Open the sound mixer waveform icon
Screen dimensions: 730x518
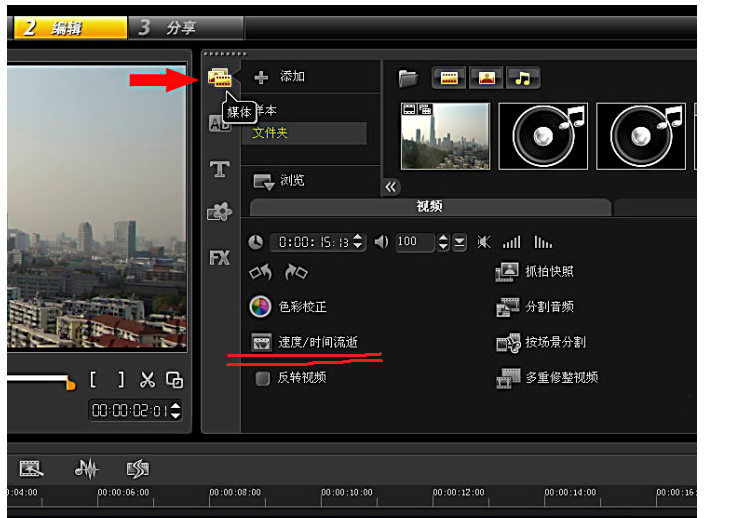87,468
